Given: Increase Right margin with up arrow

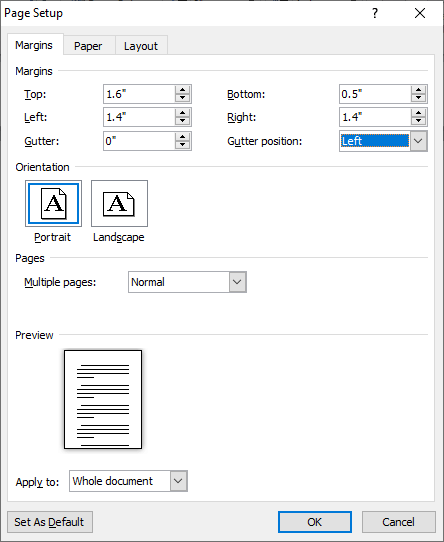Looking at the screenshot, I should point(418,113).
